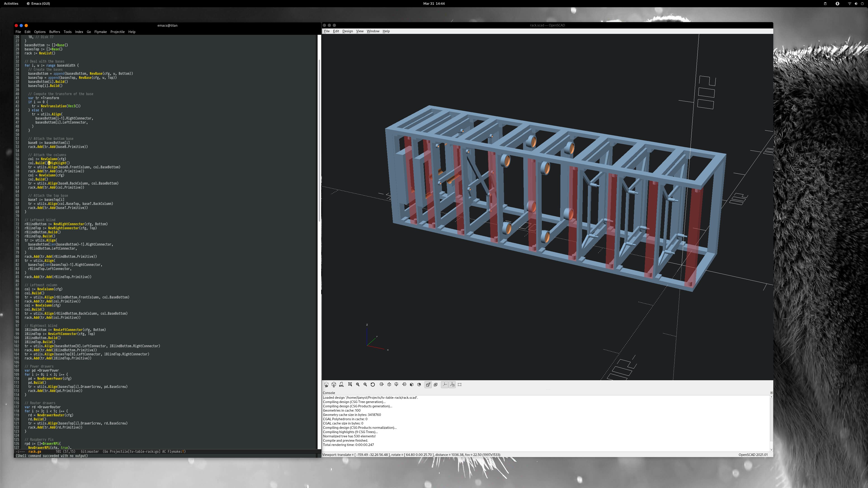Open the OpenSCAD Design menu
868x488 pixels.
pos(347,31)
